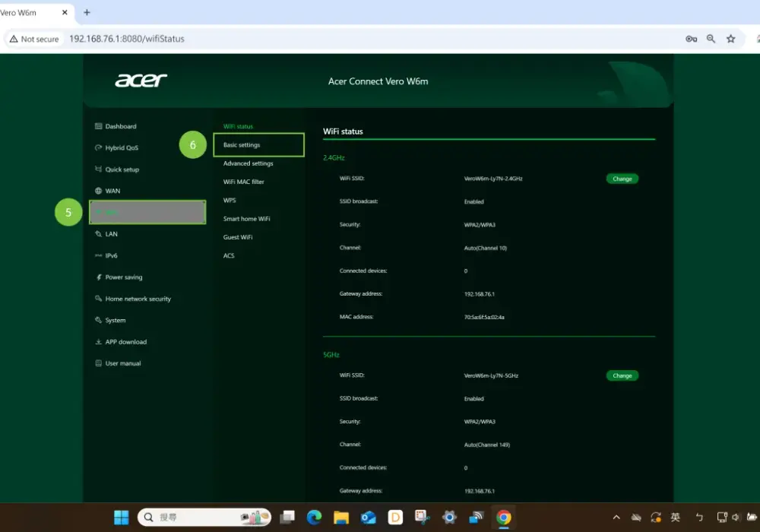The image size is (760, 532).
Task: Open the WAN globe icon
Action: 98,191
